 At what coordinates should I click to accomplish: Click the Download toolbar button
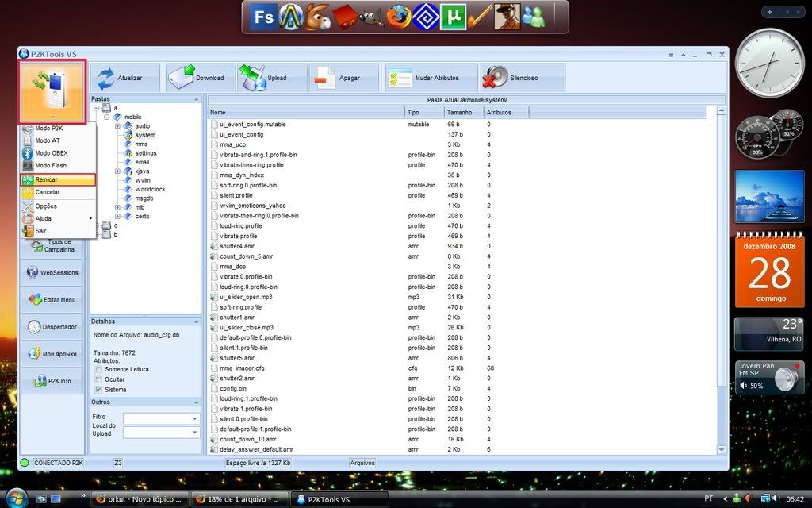pyautogui.click(x=199, y=79)
